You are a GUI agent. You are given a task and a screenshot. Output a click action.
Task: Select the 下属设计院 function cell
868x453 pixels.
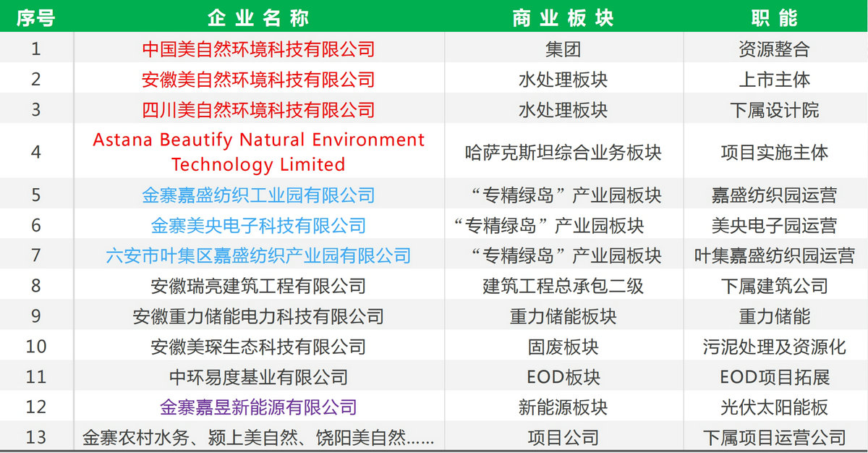pos(774,109)
